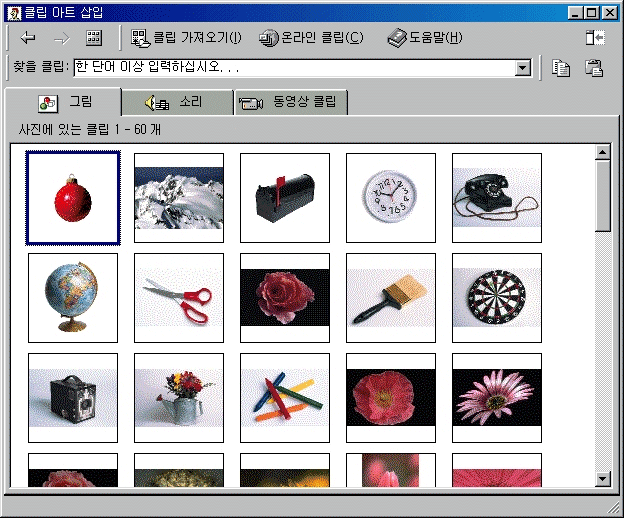624x518 pixels.
Task: Select the dartboard clip
Action: tap(497, 298)
